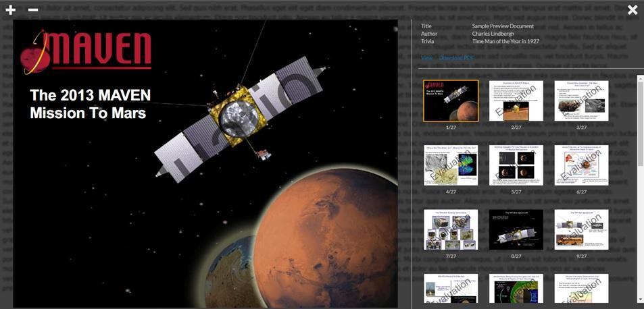
Task: Click the '3/27' page label
Action: pos(581,128)
